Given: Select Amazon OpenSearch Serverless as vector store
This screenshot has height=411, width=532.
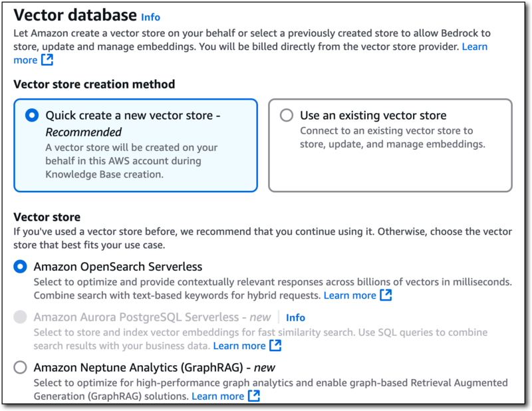Looking at the screenshot, I should click(x=19, y=266).
